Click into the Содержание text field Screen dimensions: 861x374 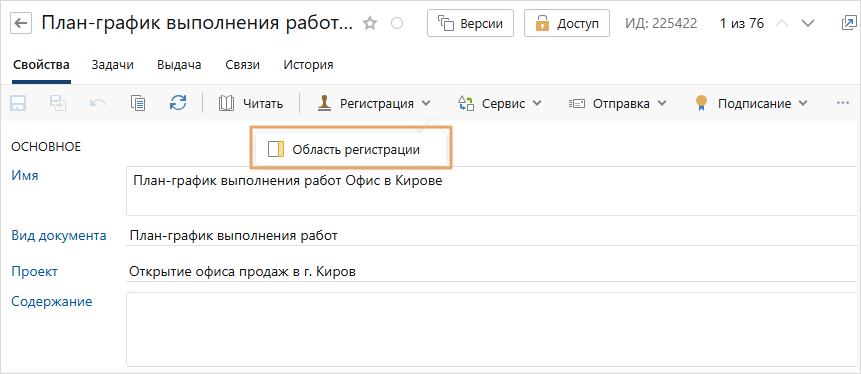493,329
